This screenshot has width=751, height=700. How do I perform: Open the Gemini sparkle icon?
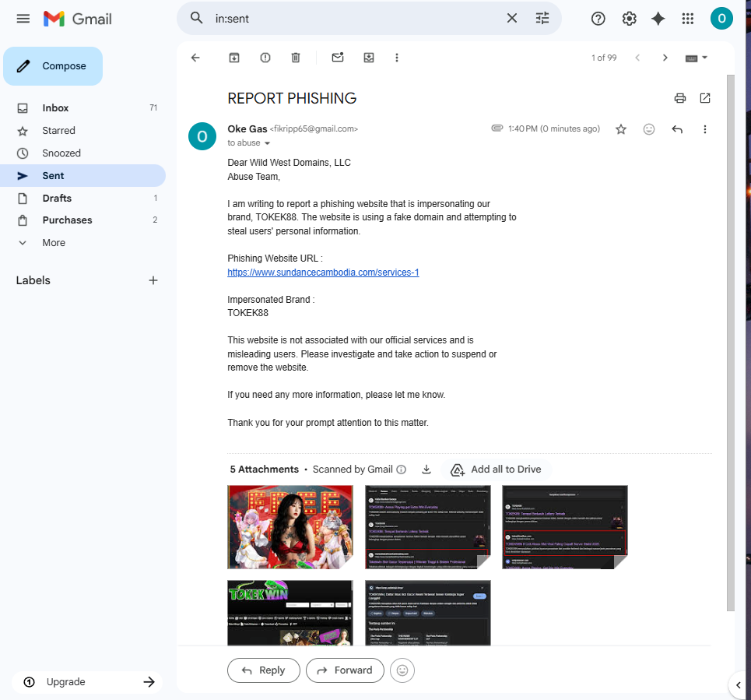[658, 19]
